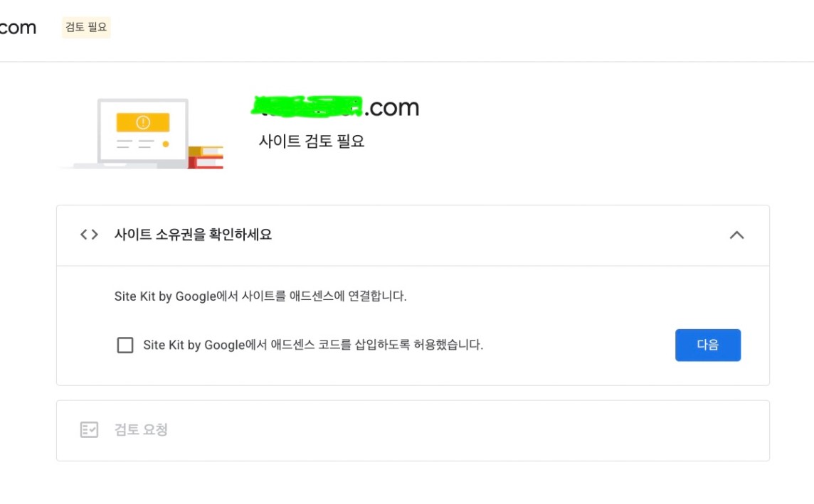The width and height of the screenshot is (814, 504).
Task: Click the stacked books illustration
Action: coord(206,158)
